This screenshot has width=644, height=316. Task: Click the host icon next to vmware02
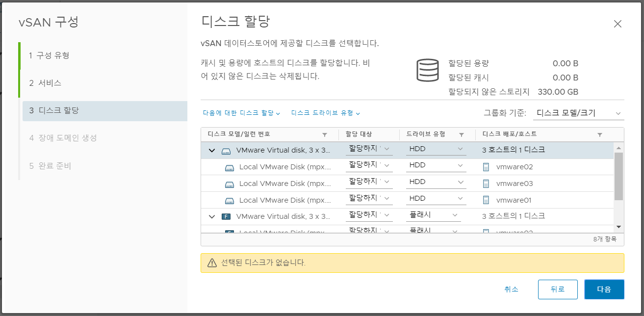(486, 167)
